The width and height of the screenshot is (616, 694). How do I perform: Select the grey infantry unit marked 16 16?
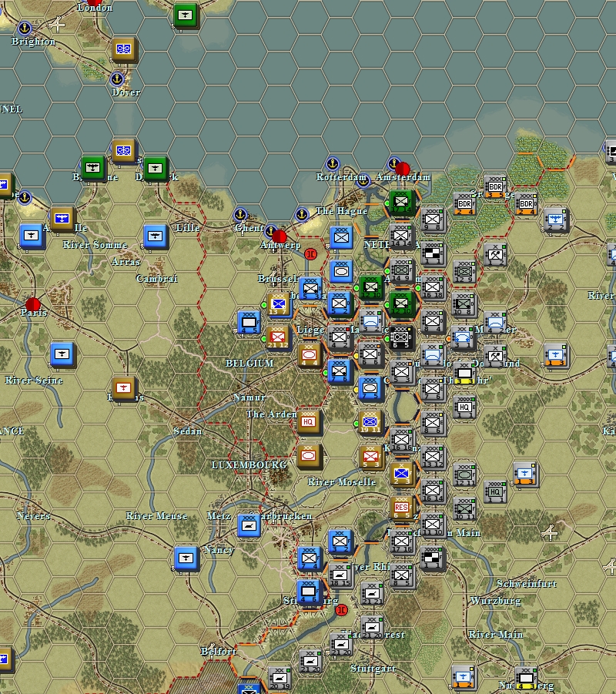(402, 439)
